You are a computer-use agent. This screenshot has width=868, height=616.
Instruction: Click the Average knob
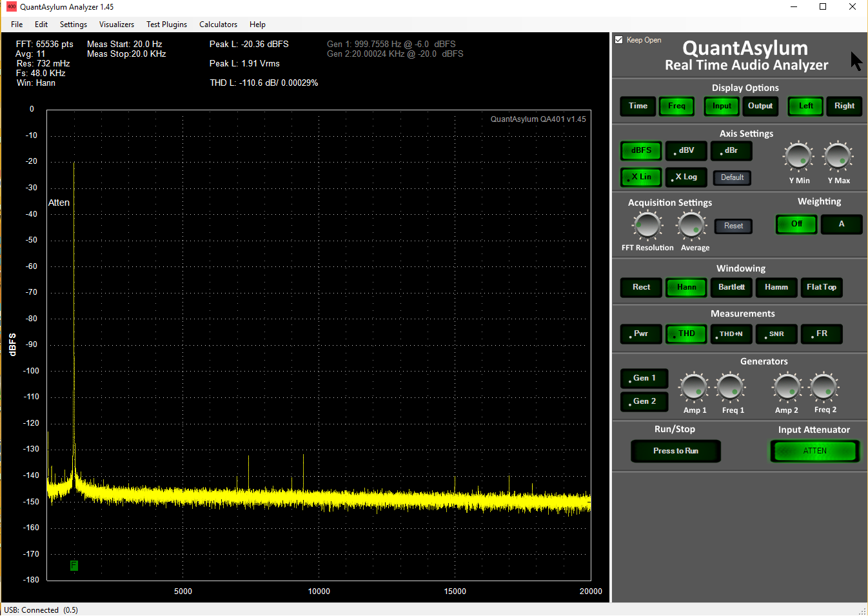pyautogui.click(x=691, y=225)
